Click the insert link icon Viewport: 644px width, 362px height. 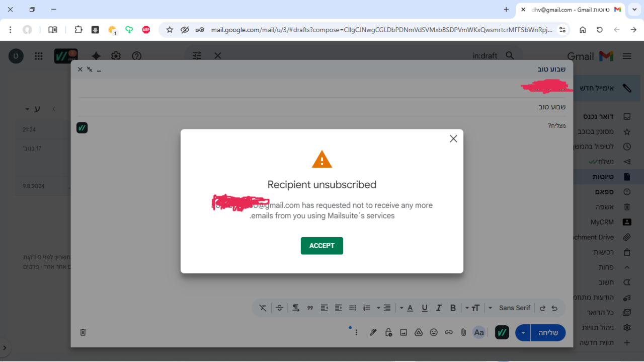tap(449, 332)
